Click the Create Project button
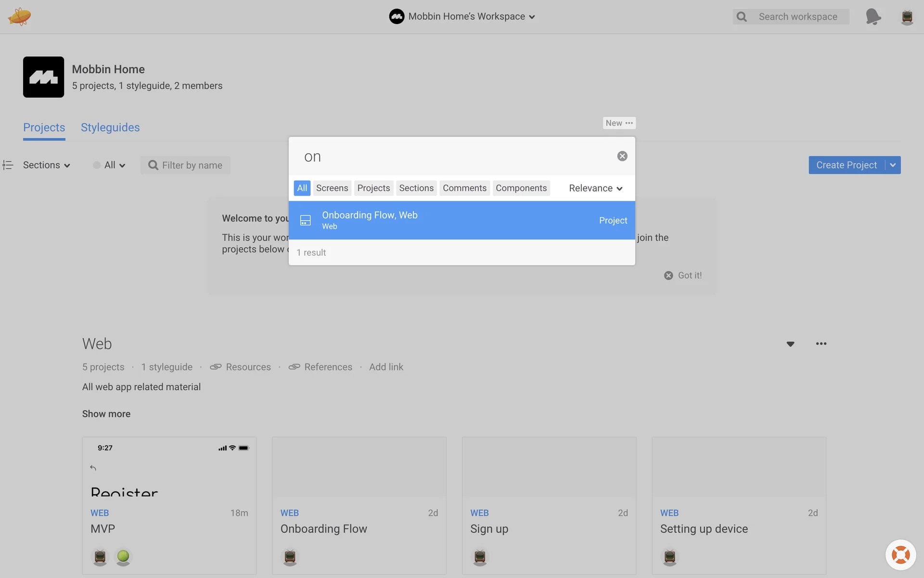 pos(846,165)
